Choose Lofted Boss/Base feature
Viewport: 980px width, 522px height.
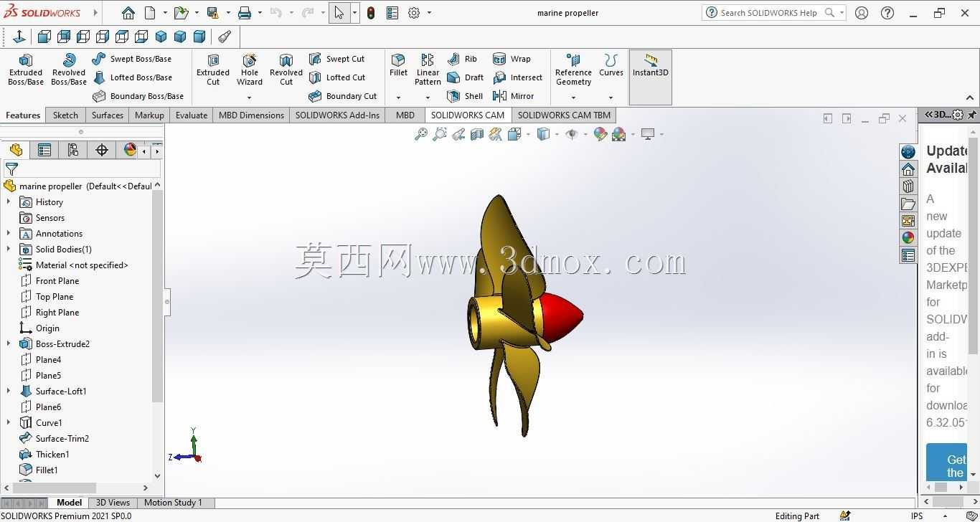click(x=132, y=77)
